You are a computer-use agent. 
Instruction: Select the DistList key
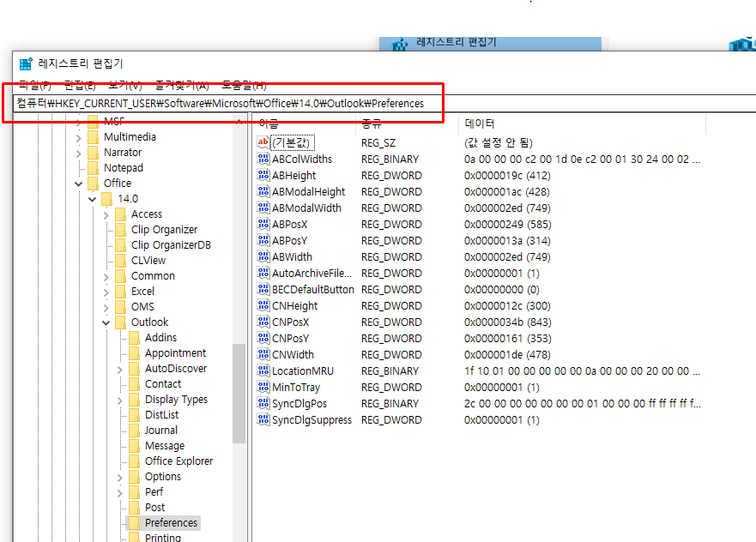(x=162, y=414)
